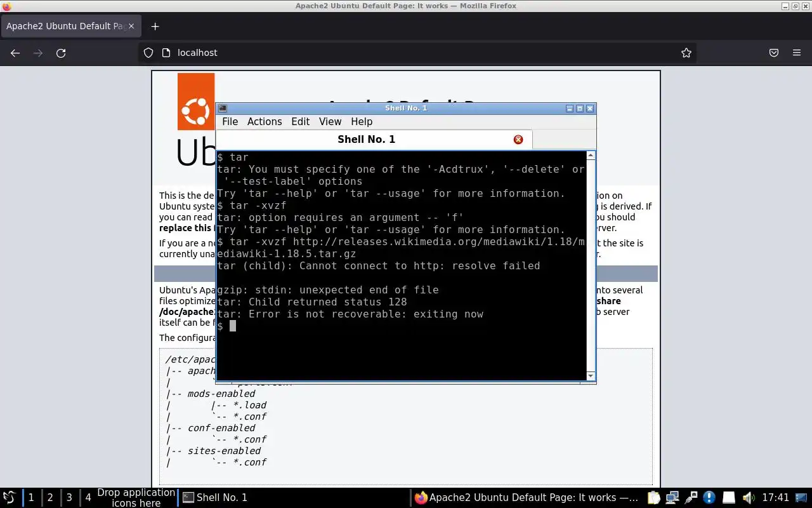Click the 'tar -xvzf http://releases...' command line
This screenshot has height=508, width=812.
point(401,248)
